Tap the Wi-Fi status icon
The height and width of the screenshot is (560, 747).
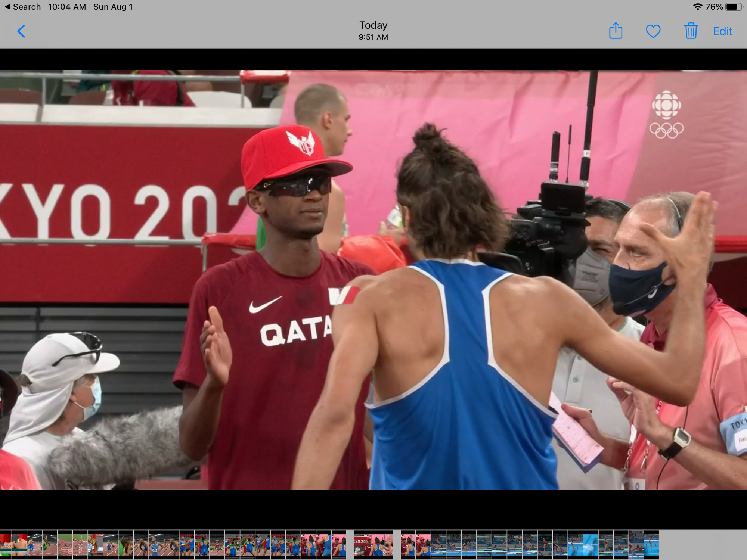point(697,7)
